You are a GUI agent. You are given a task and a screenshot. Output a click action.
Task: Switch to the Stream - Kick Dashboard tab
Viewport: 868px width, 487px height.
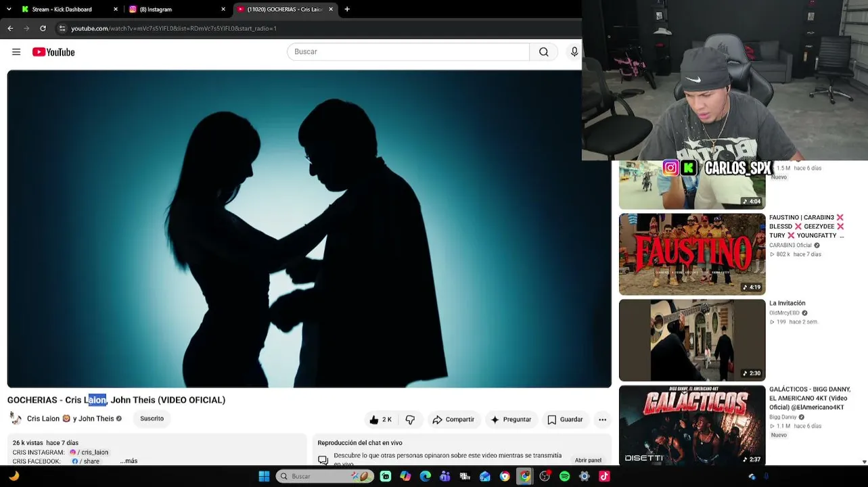70,9
